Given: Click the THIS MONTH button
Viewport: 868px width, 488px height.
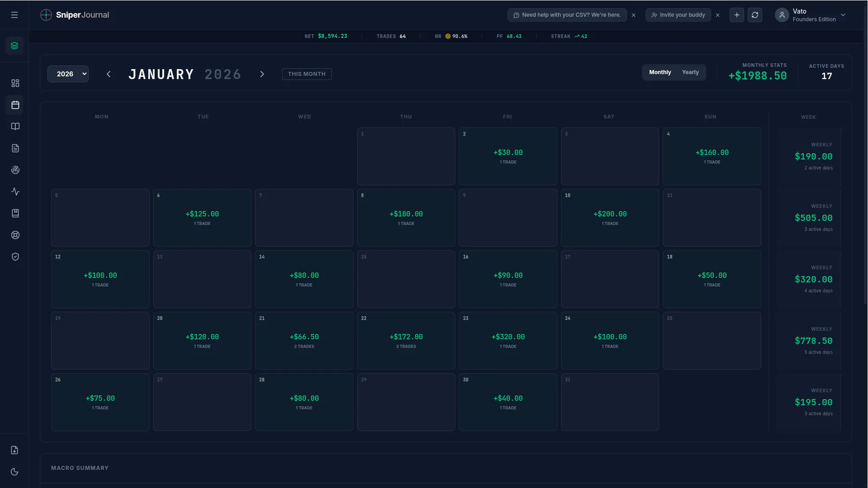Looking at the screenshot, I should (x=307, y=74).
